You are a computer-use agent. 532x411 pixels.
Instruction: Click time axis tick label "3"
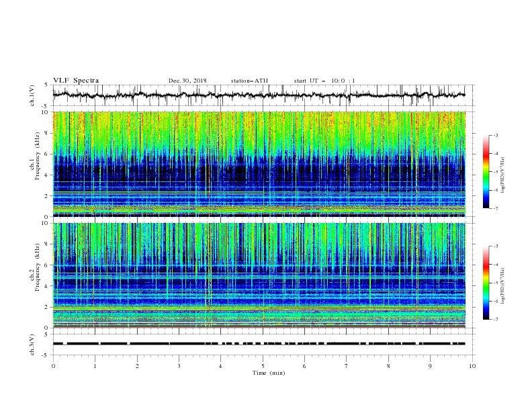(179, 366)
